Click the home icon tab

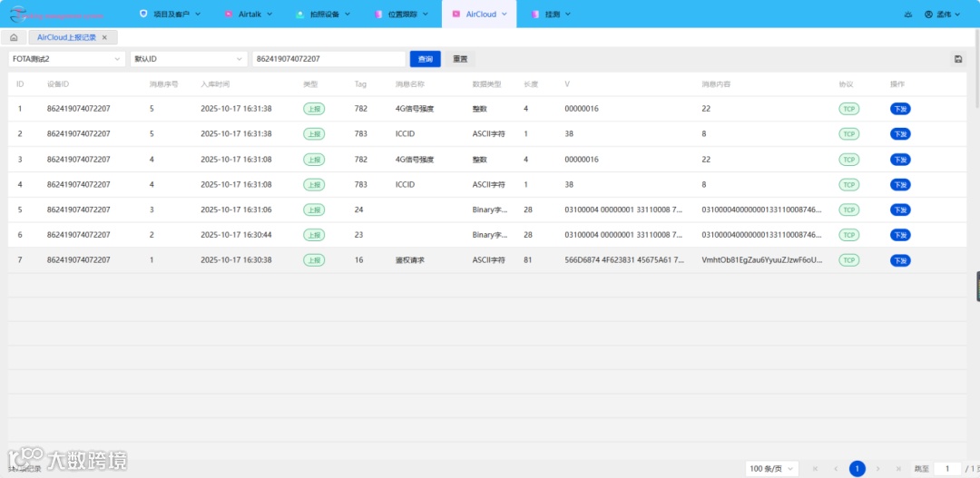pos(14,37)
